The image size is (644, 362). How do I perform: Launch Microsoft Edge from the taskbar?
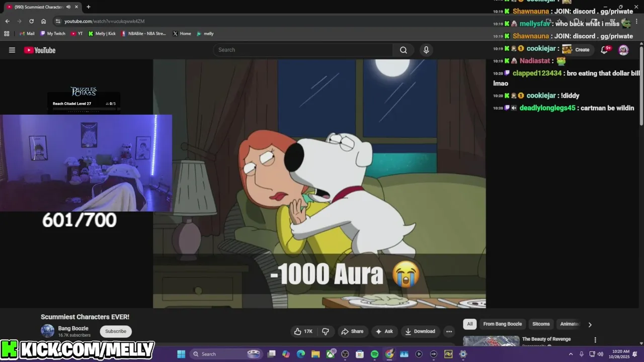tap(301, 354)
